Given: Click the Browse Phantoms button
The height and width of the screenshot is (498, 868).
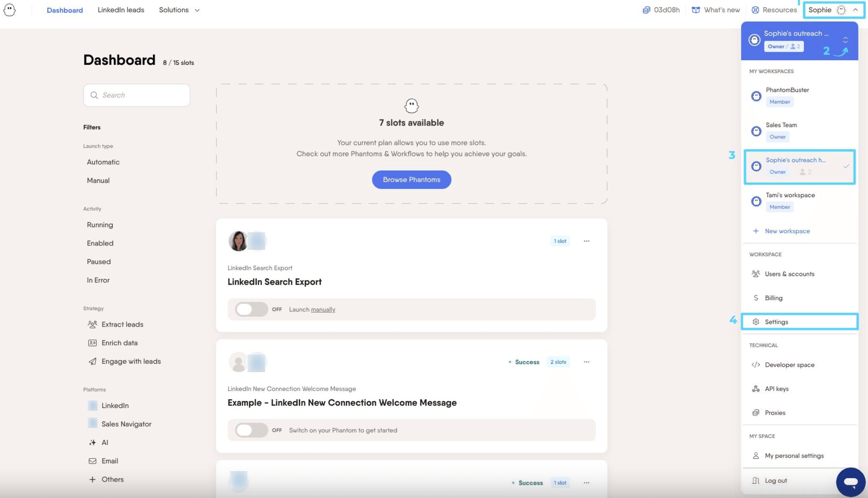Looking at the screenshot, I should [x=411, y=180].
